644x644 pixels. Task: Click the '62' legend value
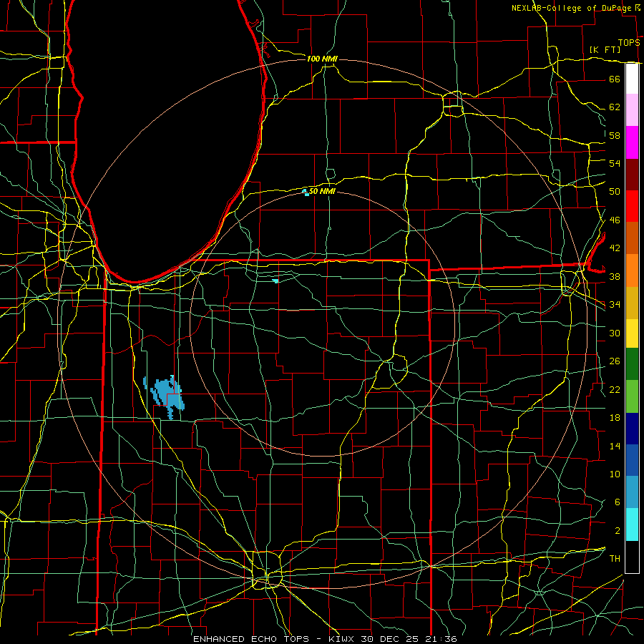[x=615, y=107]
